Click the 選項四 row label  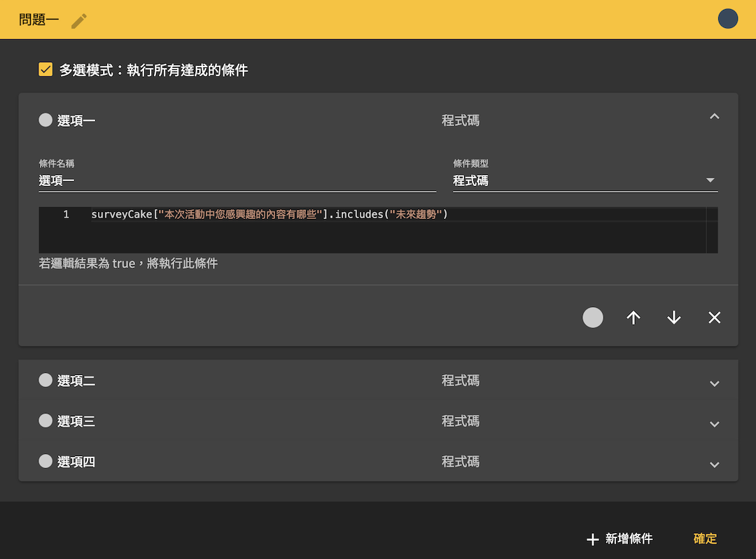pos(76,462)
